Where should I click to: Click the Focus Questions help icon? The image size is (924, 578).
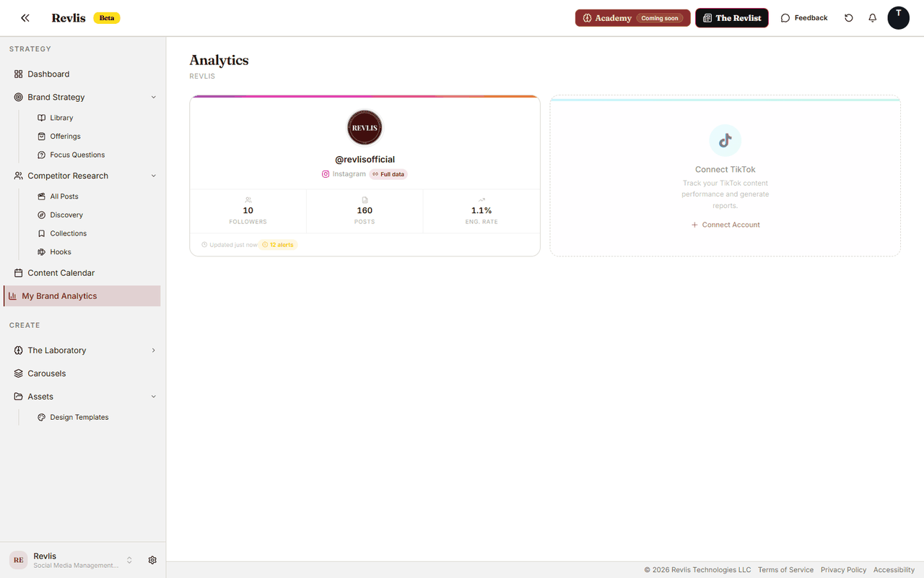pos(42,155)
